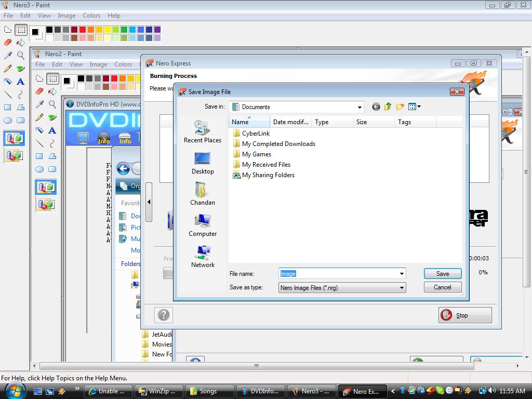Select the Line tool in Nero3 Paint
The image size is (532, 399).
[x=8, y=95]
